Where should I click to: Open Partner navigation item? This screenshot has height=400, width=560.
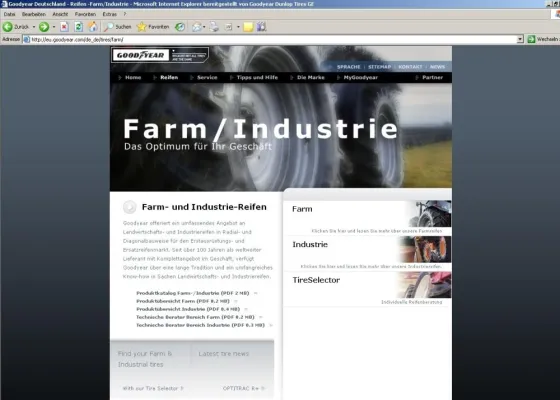tap(432, 78)
